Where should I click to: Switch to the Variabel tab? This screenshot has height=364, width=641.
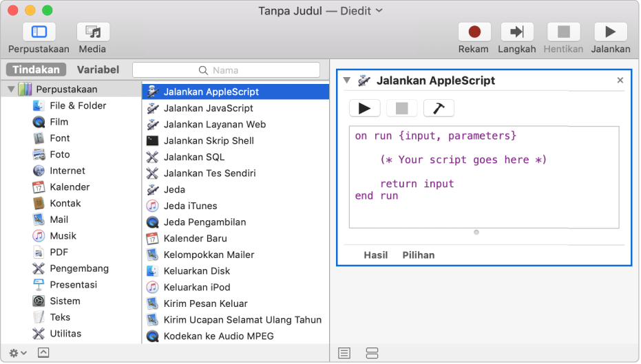click(98, 70)
